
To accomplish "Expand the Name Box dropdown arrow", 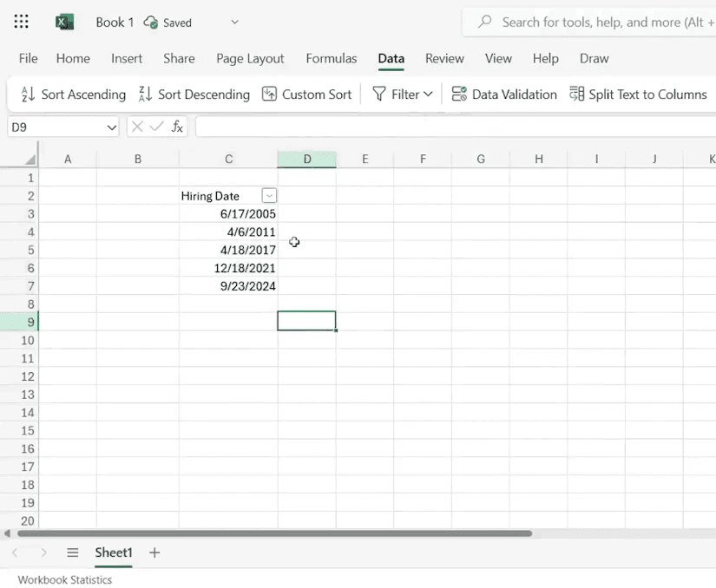I will [111, 127].
